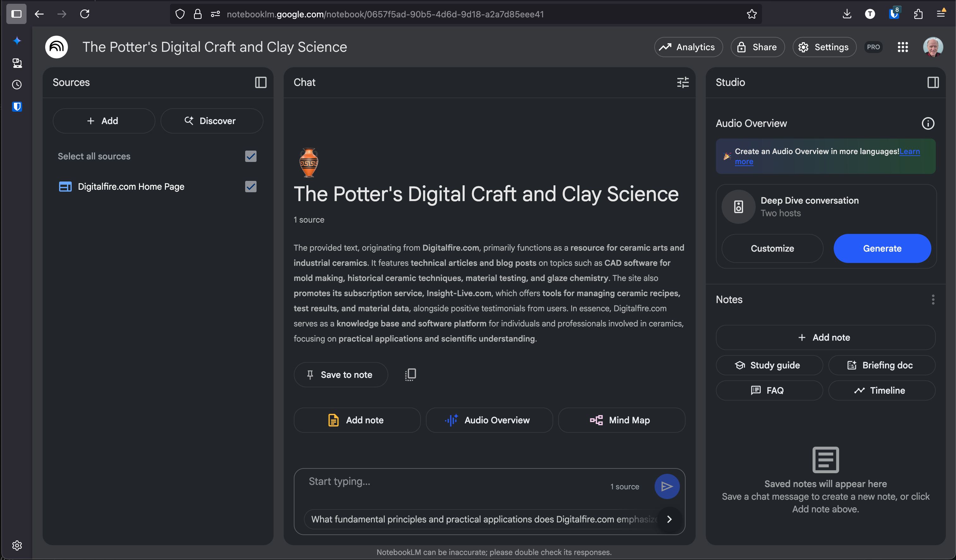This screenshot has height=560, width=956.
Task: Focus the Start typing chat field
Action: click(455, 482)
